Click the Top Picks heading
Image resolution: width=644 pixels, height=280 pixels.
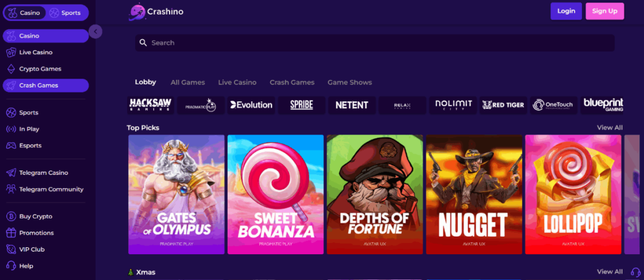[x=143, y=128]
